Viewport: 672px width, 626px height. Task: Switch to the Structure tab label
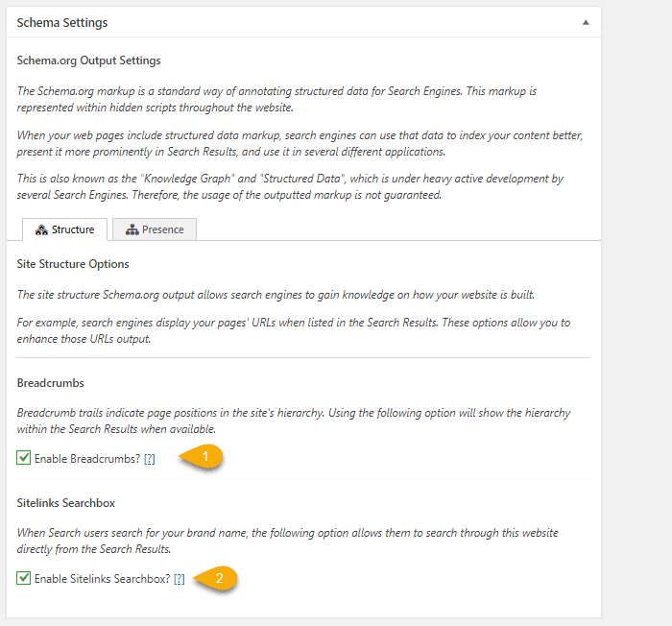(73, 229)
